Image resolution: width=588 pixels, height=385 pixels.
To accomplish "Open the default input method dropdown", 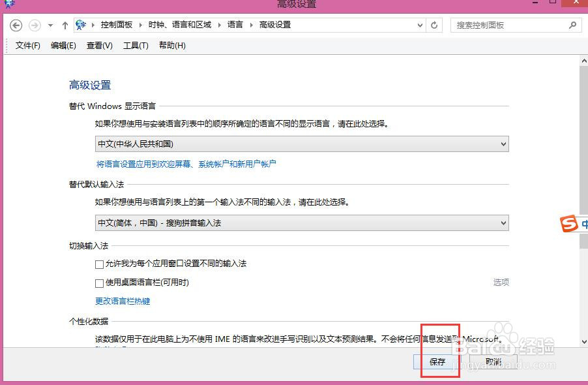I will [503, 223].
